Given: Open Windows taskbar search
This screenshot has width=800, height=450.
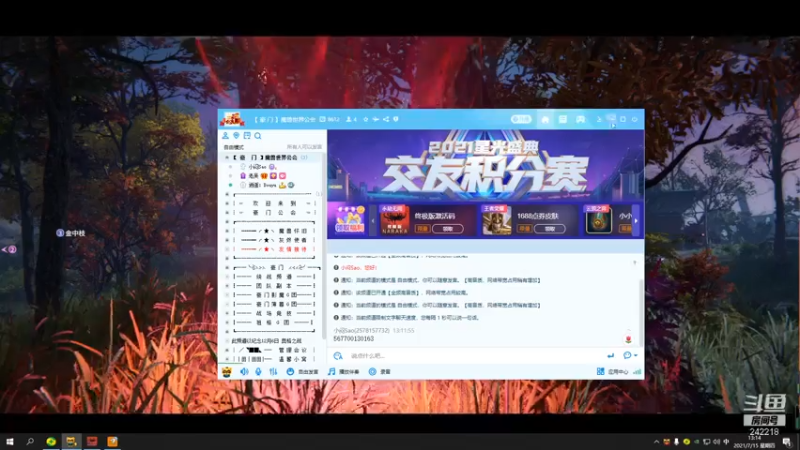Looking at the screenshot, I should point(30,441).
